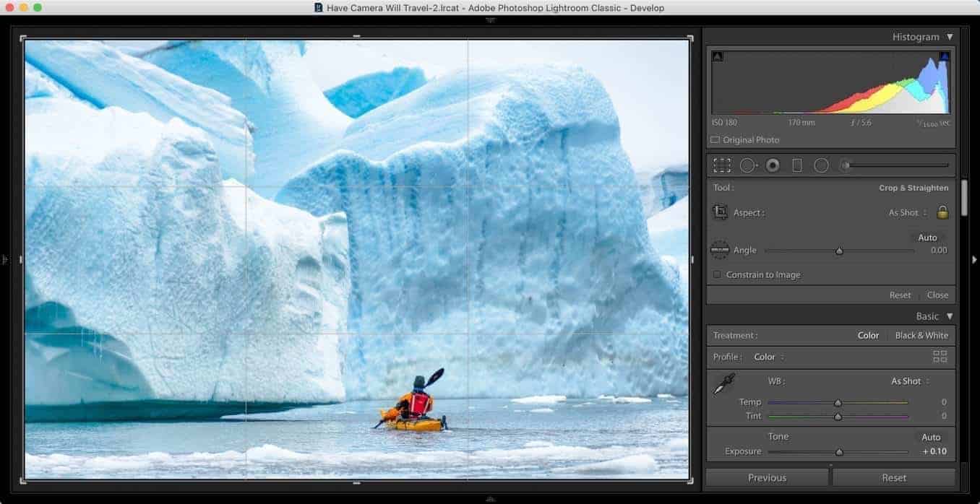Close the Crop & Straighten tool
The width and height of the screenshot is (980, 504).
[x=937, y=295]
